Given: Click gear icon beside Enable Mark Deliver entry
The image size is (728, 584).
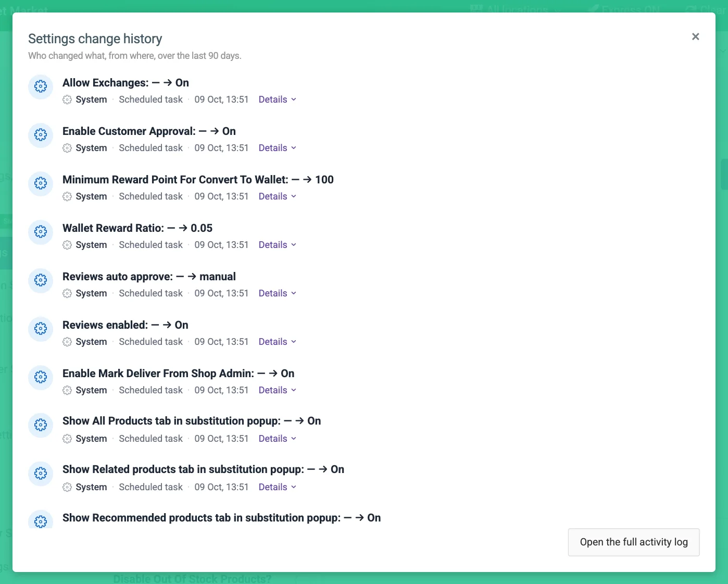Looking at the screenshot, I should pos(41,377).
